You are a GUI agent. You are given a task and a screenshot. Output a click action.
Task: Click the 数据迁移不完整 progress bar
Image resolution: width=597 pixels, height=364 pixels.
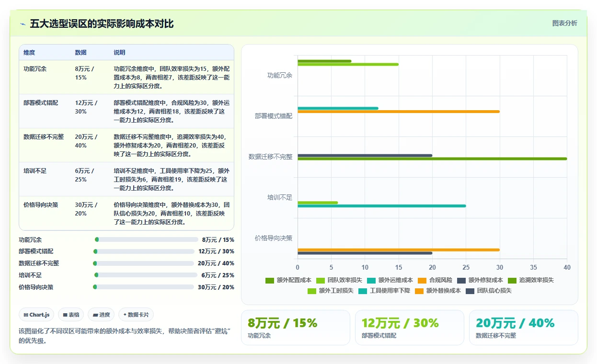143,263
